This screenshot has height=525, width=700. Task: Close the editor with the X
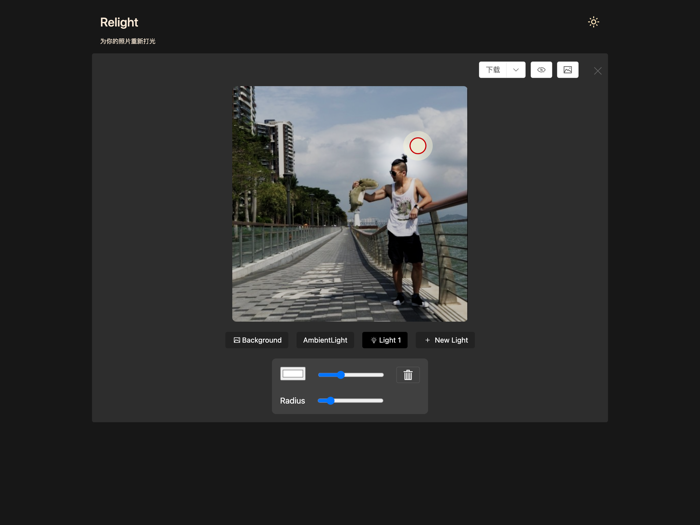tap(598, 71)
